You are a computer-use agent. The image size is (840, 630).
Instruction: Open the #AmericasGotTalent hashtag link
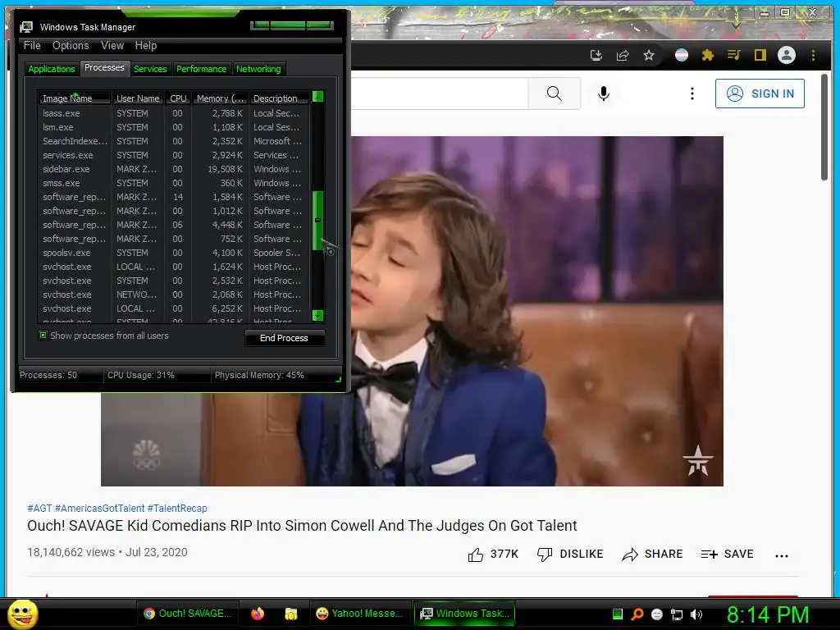click(x=99, y=509)
